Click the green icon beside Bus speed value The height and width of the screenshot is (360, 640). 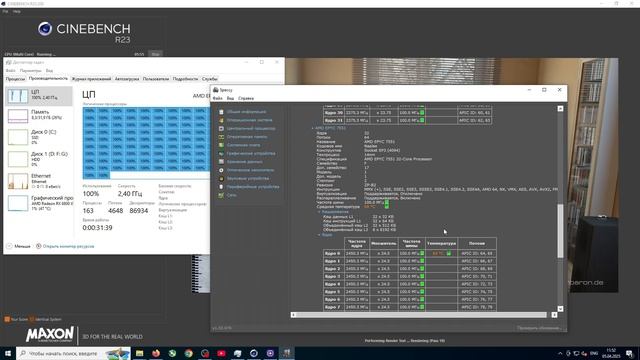387,202
